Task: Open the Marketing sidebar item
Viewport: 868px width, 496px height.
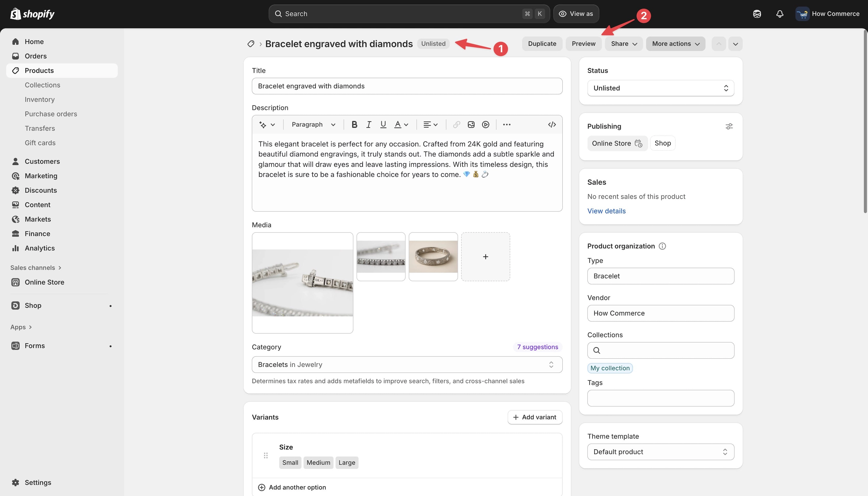Action: [62, 176]
